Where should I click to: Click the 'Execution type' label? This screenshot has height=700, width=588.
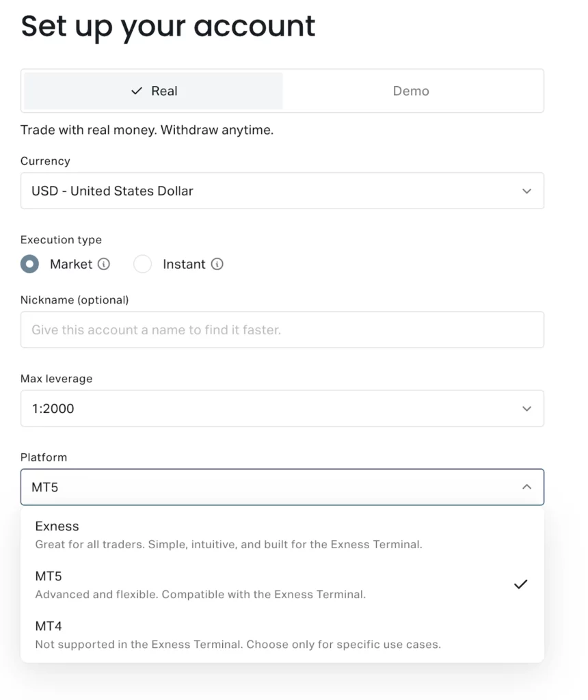pyautogui.click(x=61, y=240)
